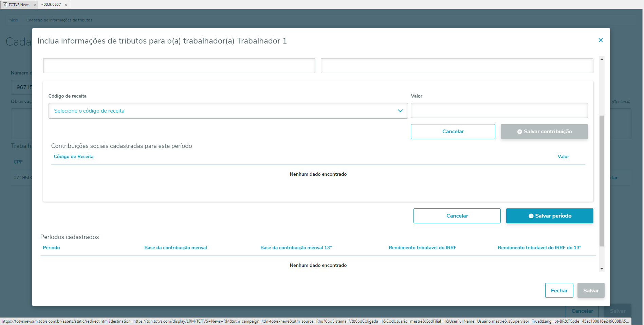Click Base da contribuição mensal 13° header

(296, 247)
